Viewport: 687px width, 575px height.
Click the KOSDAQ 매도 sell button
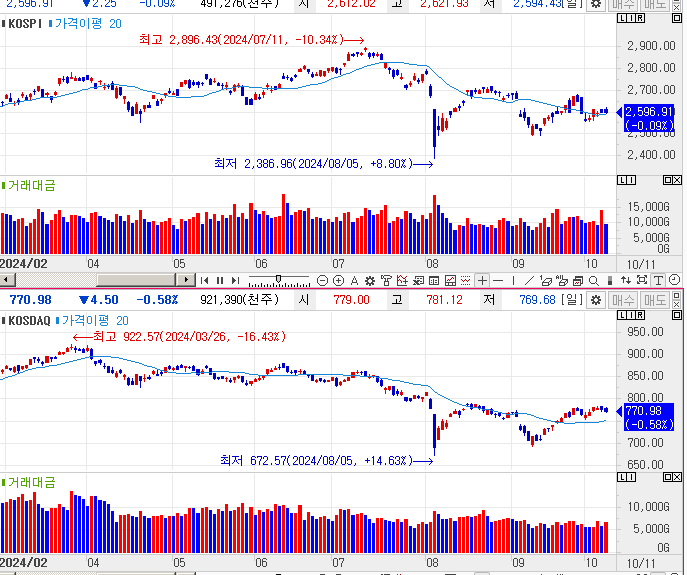[x=655, y=300]
